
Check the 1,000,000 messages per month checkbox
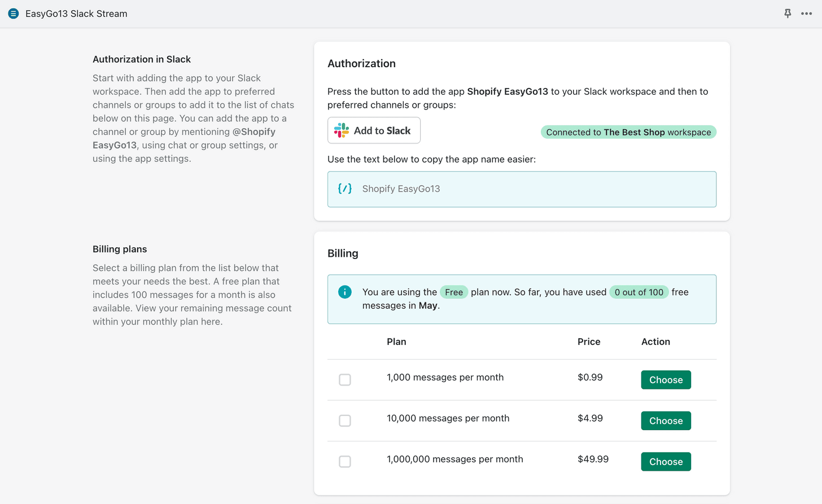[x=344, y=461]
